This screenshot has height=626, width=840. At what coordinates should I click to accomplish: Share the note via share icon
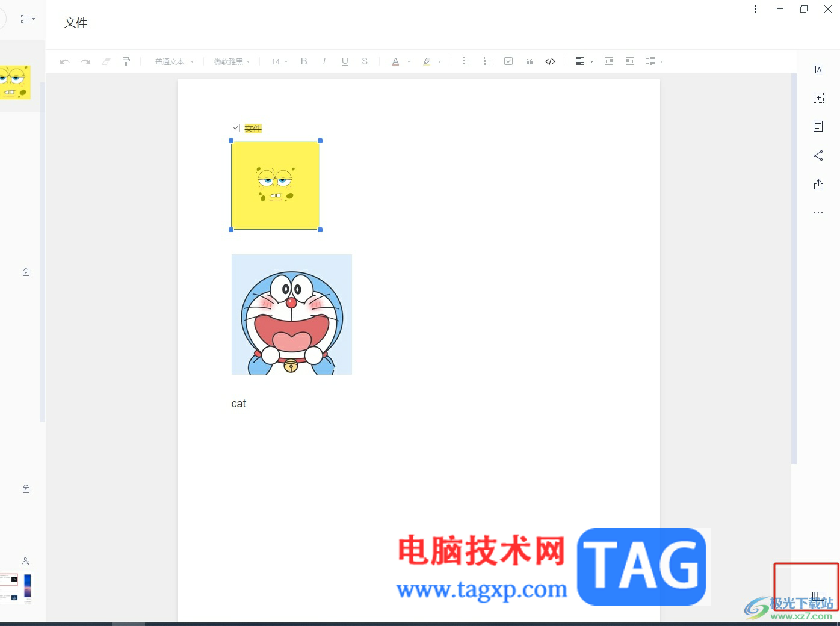(x=818, y=156)
